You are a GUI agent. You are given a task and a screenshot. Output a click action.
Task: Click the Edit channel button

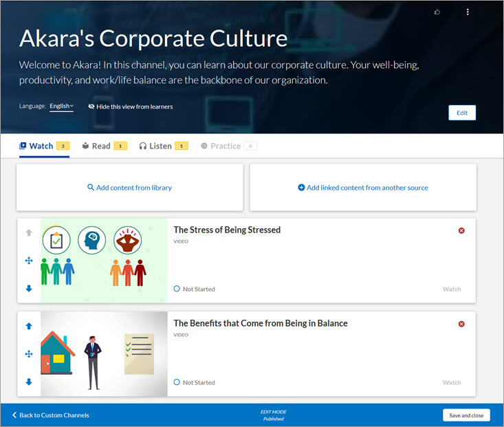pyautogui.click(x=461, y=113)
